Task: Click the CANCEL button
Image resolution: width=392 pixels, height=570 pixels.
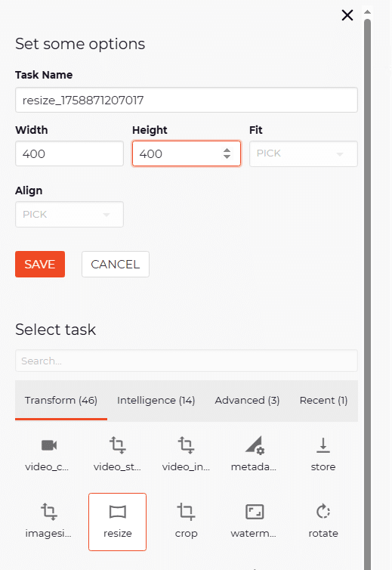Action: [x=116, y=265]
